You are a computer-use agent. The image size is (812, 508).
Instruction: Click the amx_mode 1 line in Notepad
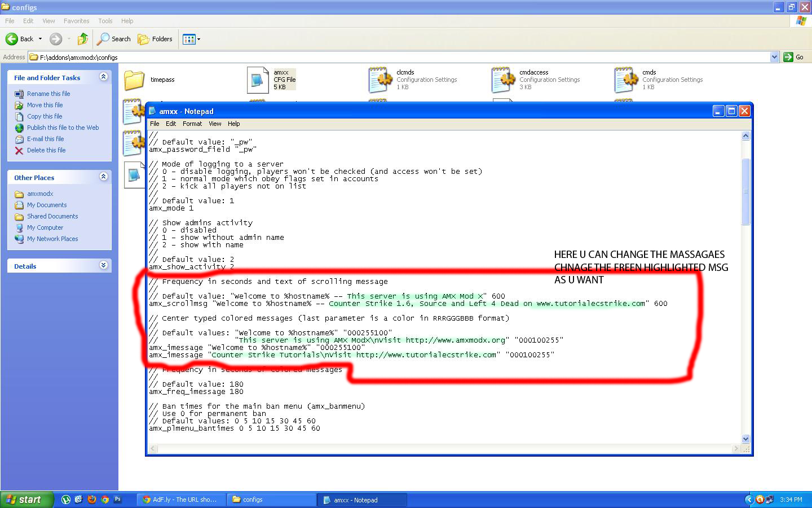(171, 208)
